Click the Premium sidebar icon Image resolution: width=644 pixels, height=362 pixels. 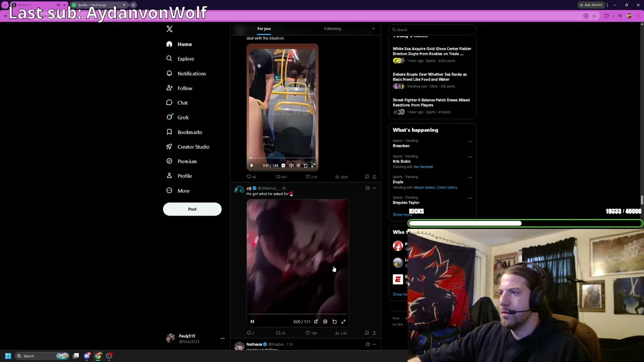[169, 161]
